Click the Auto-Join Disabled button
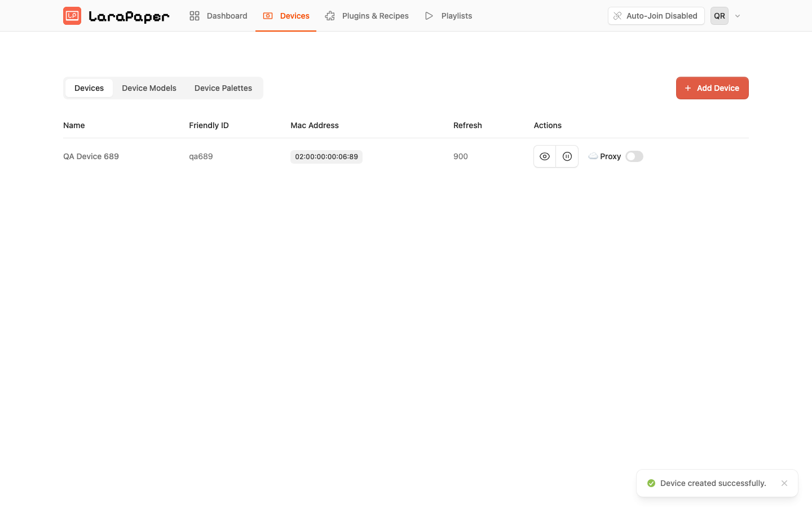 656,16
